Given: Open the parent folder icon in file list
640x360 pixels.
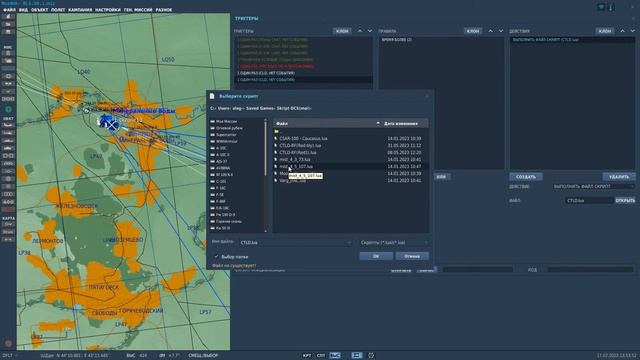Looking at the screenshot, I should [x=277, y=131].
